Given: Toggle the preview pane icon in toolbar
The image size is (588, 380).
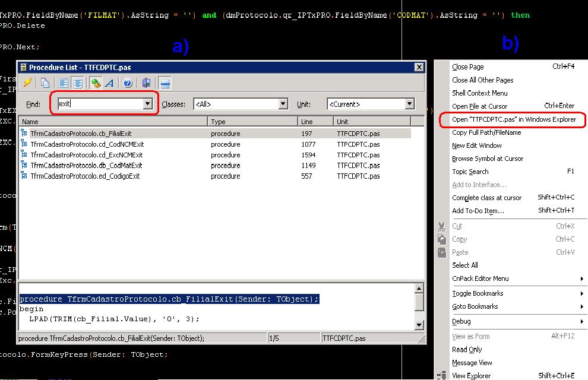Looking at the screenshot, I should [x=165, y=83].
